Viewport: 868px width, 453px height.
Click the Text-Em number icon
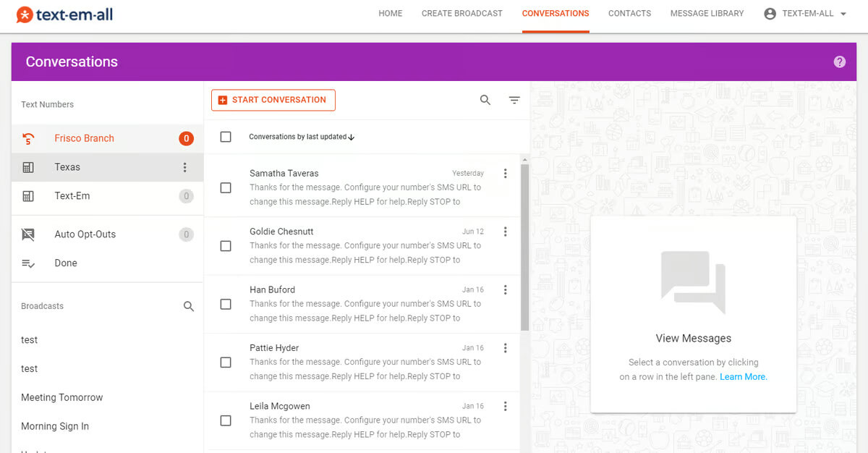28,196
